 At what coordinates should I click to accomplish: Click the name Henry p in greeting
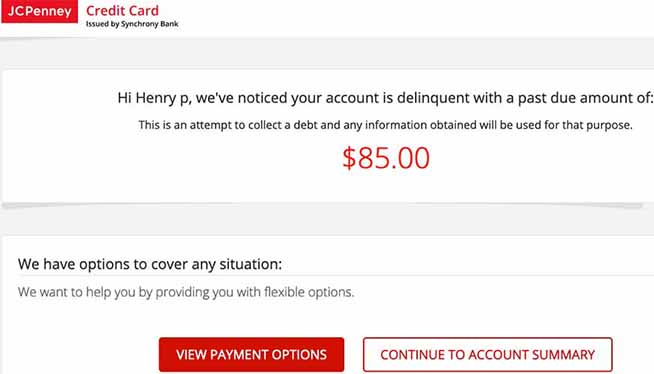click(162, 98)
